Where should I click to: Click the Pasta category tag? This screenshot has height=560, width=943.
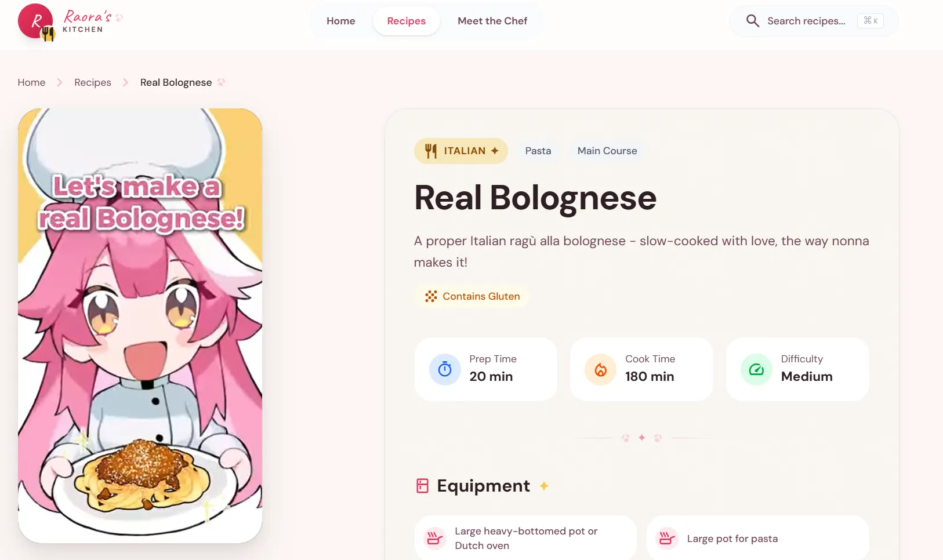538,151
